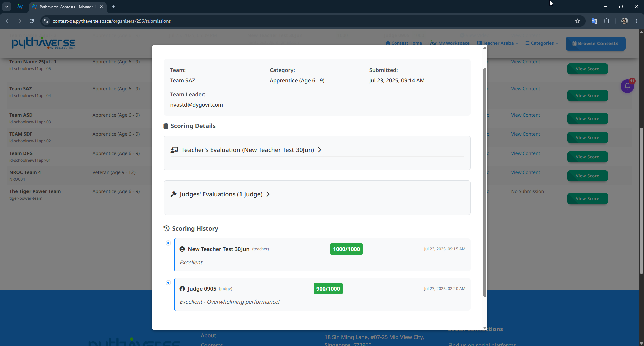Go back to previous page
Screen dimensions: 644x346
(x=7, y=21)
